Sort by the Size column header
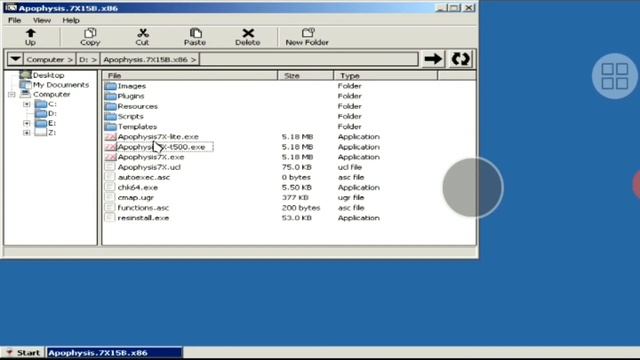This screenshot has height=360, width=640. 305,76
